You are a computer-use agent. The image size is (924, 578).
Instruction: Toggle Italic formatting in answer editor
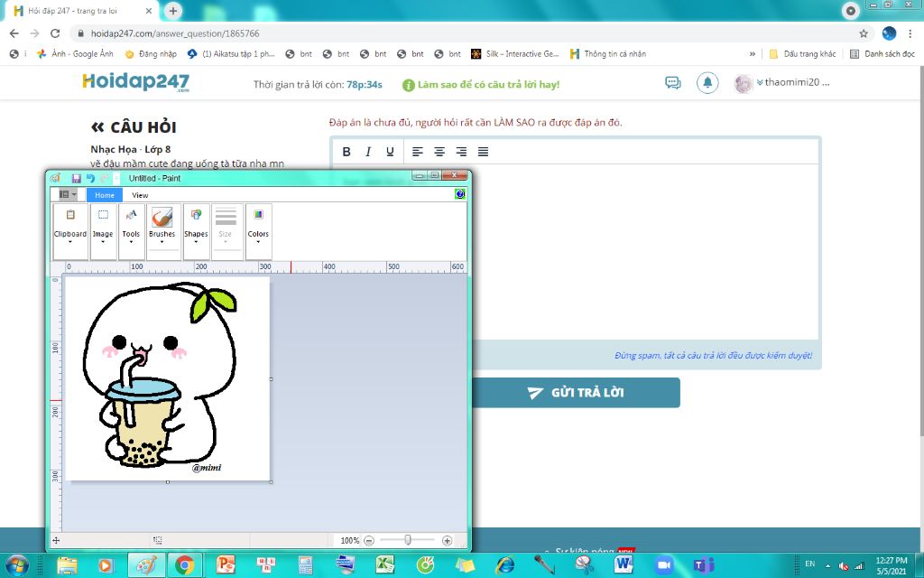[368, 152]
